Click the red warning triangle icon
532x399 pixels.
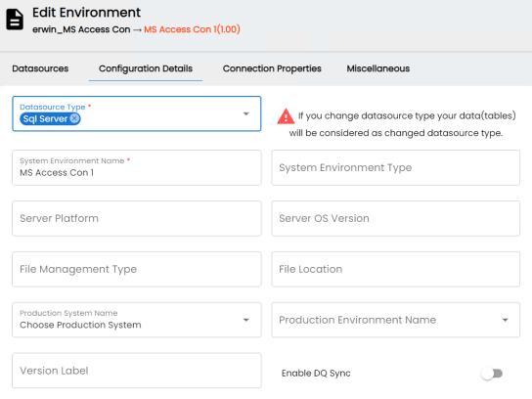tap(286, 116)
